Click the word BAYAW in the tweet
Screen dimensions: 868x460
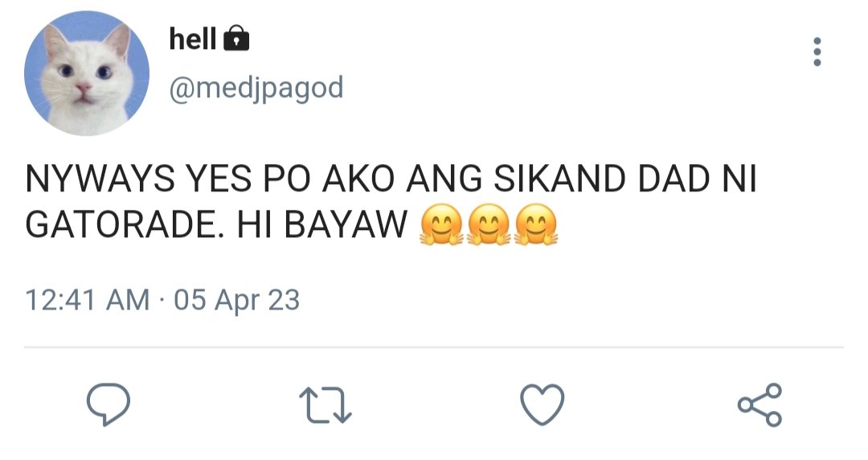(346, 225)
